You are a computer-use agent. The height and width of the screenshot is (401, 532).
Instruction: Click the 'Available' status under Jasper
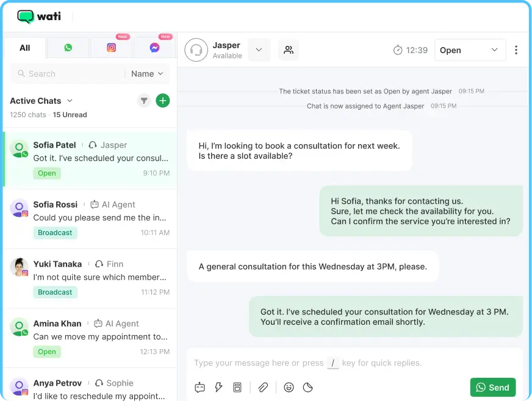(228, 56)
